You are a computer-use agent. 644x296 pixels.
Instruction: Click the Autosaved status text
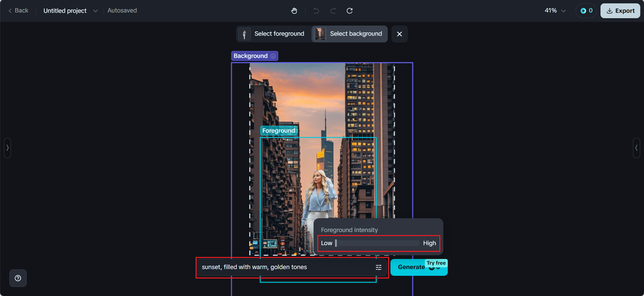(x=122, y=11)
